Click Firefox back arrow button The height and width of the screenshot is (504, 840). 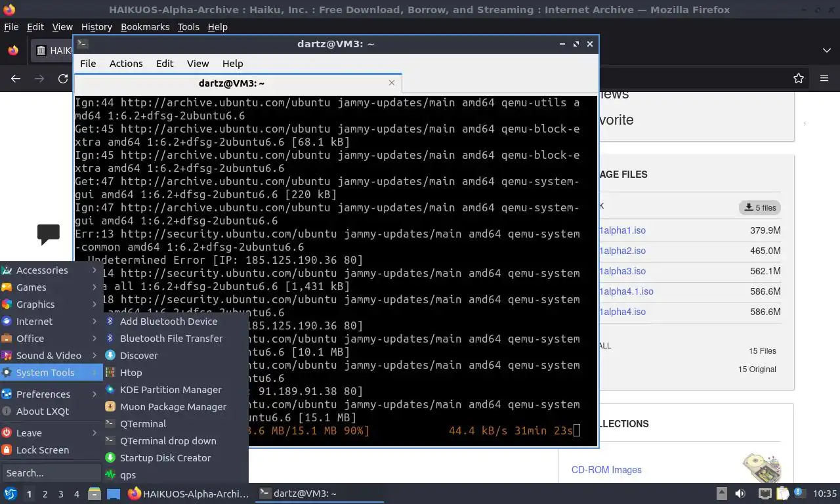point(16,78)
